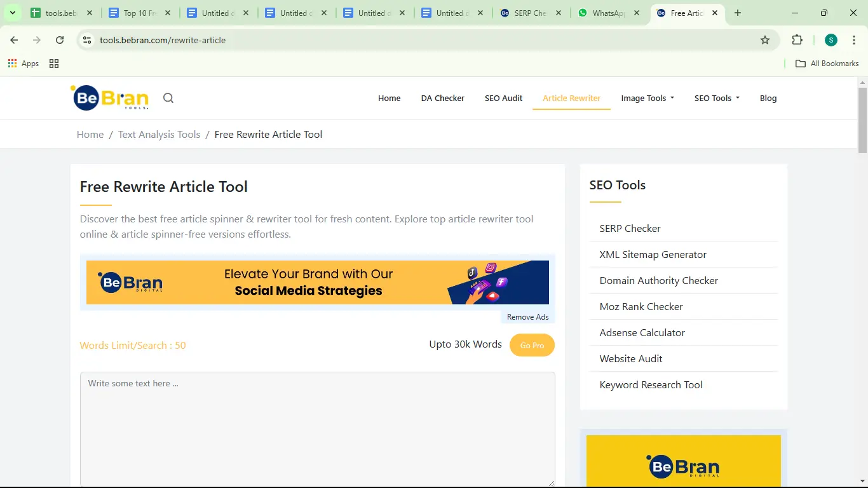This screenshot has width=868, height=488.
Task: Open the SERP Checker sidebar link
Action: coord(630,228)
